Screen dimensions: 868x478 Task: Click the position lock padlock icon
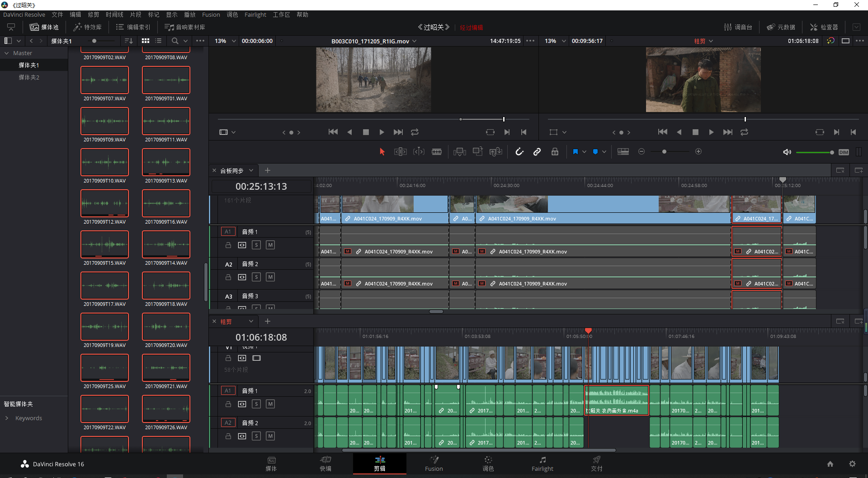tap(555, 152)
